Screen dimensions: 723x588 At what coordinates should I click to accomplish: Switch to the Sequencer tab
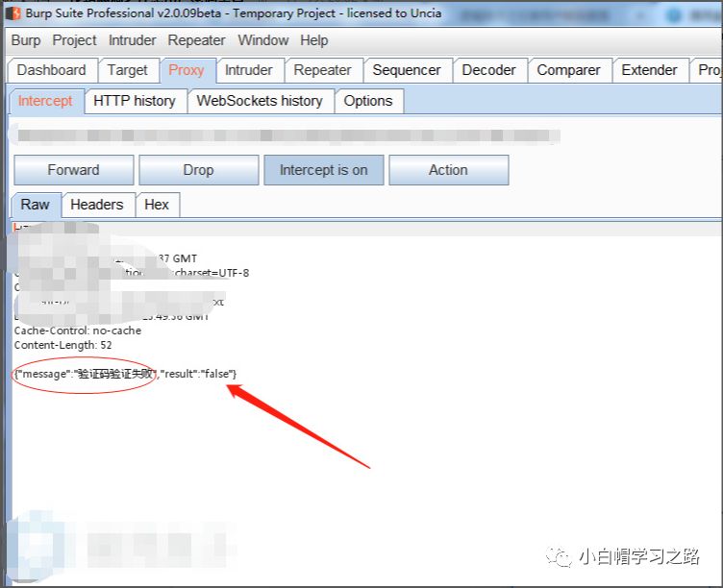pyautogui.click(x=407, y=70)
